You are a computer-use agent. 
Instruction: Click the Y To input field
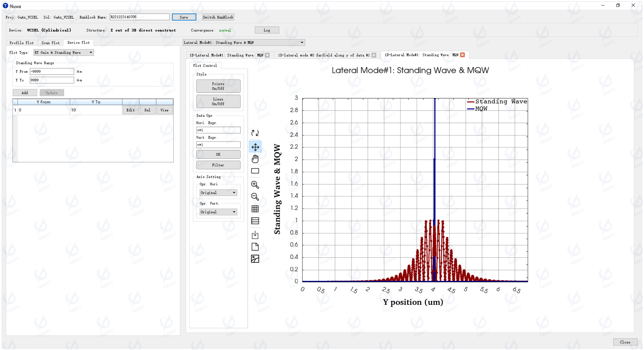coord(52,80)
